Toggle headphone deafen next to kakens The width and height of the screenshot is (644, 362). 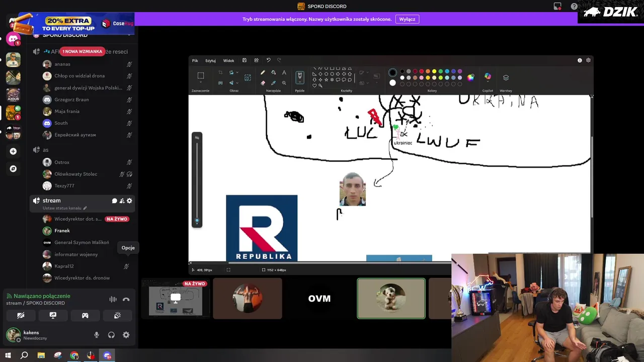[111, 335]
